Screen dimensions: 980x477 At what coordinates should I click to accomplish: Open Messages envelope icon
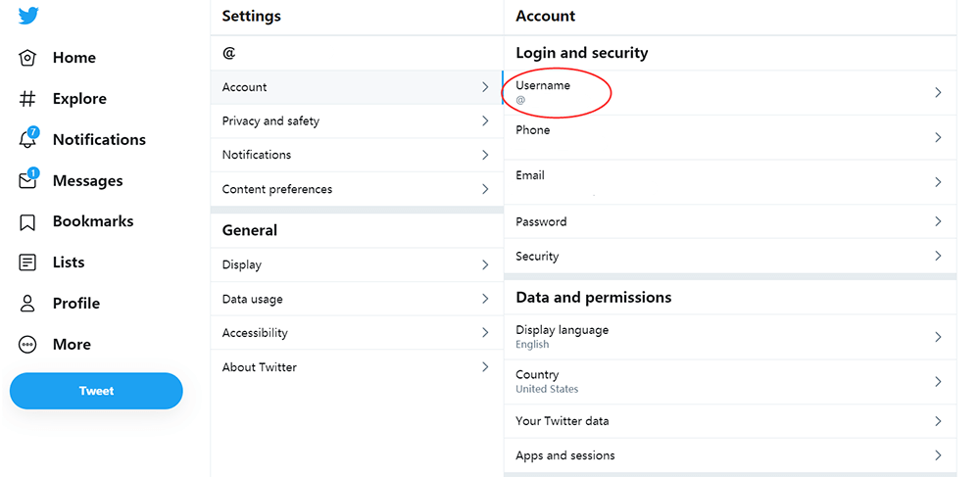(28, 181)
